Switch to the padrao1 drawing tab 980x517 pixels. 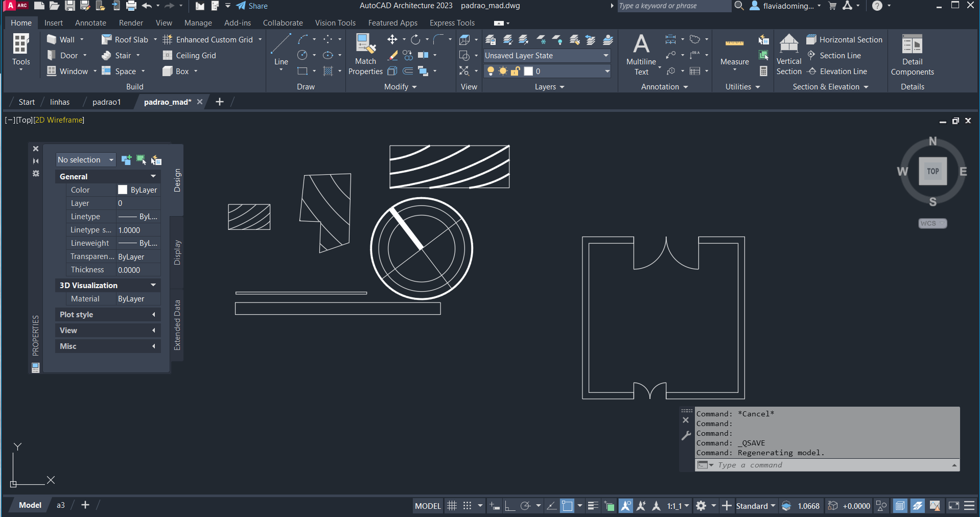[106, 102]
